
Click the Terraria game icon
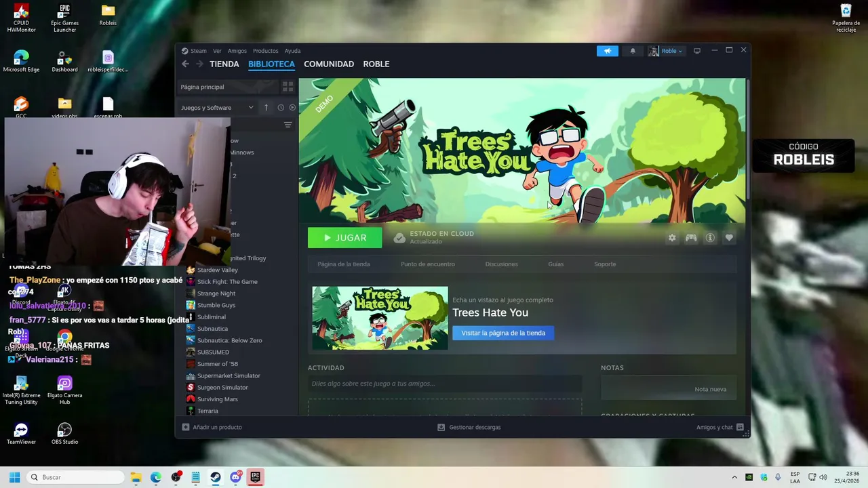tap(191, 411)
